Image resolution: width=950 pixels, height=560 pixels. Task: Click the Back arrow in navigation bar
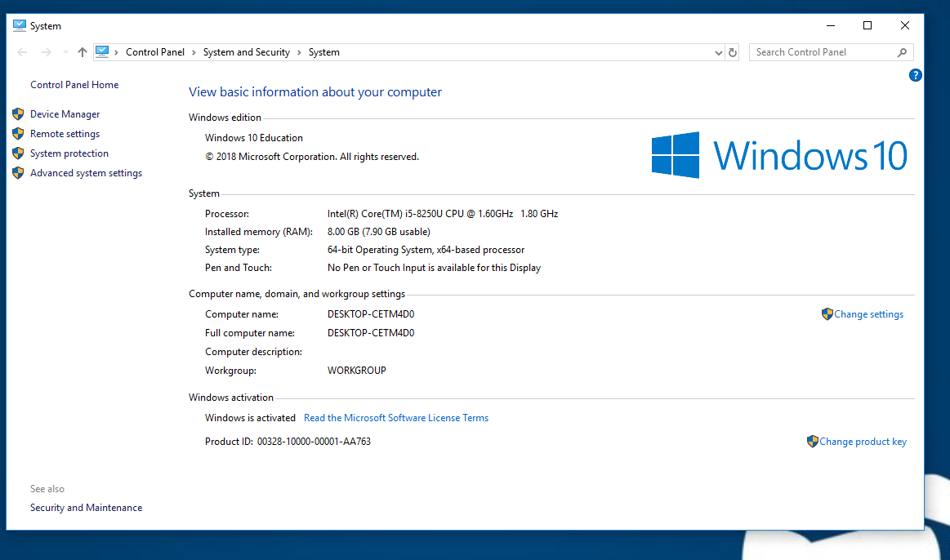pos(22,52)
